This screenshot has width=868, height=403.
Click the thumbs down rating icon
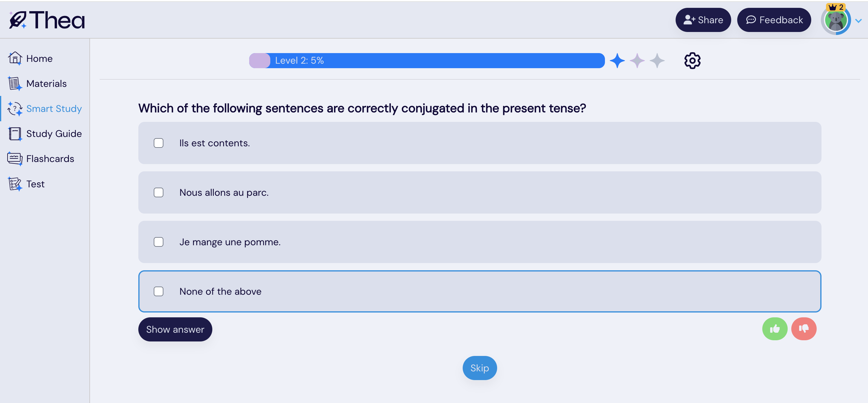tap(804, 328)
